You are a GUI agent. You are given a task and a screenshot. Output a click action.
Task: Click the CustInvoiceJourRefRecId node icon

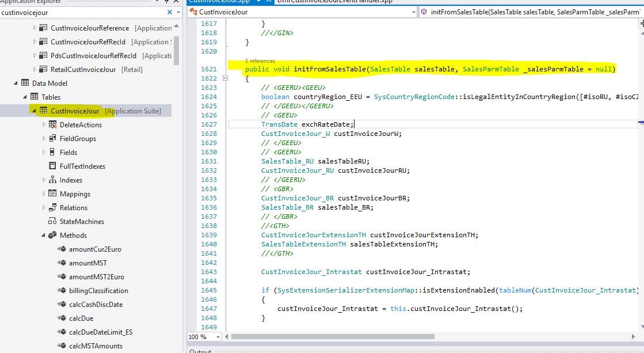(43, 42)
